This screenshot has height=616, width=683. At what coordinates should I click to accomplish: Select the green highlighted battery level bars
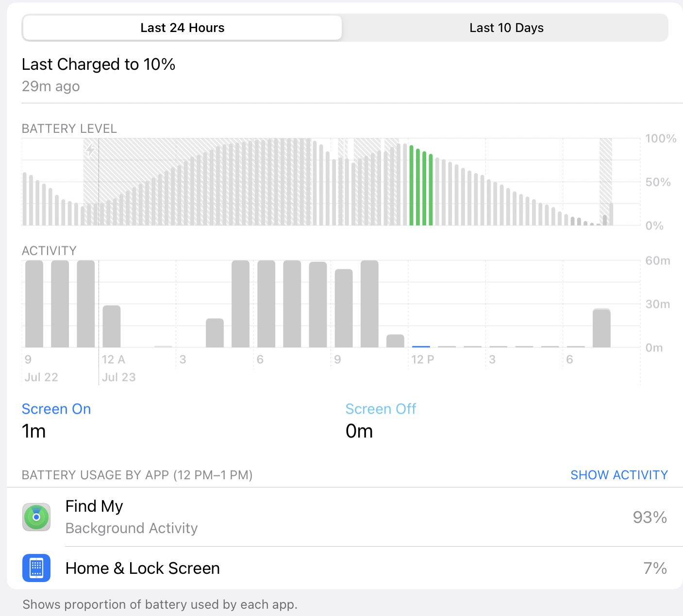[x=421, y=187]
